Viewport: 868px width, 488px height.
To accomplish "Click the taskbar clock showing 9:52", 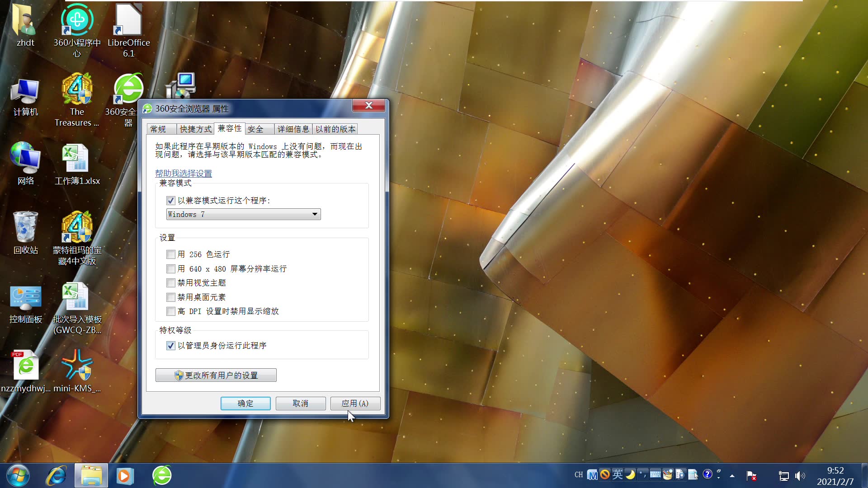I will (x=835, y=476).
